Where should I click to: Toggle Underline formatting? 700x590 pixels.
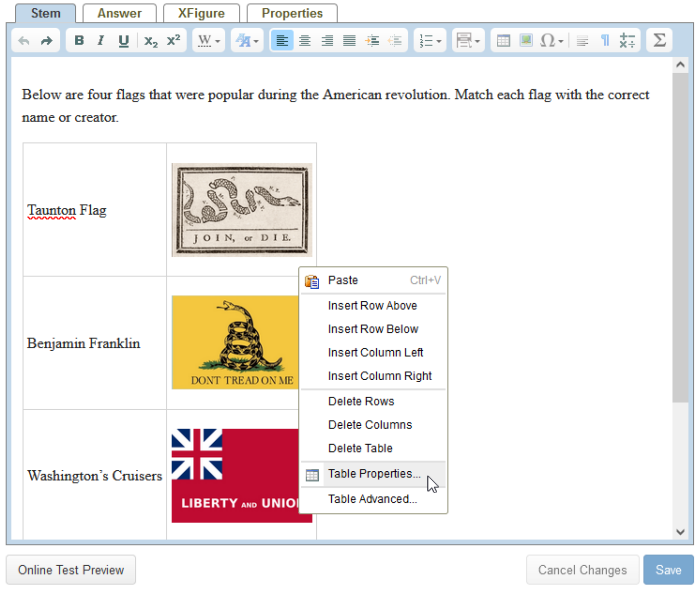pos(124,41)
